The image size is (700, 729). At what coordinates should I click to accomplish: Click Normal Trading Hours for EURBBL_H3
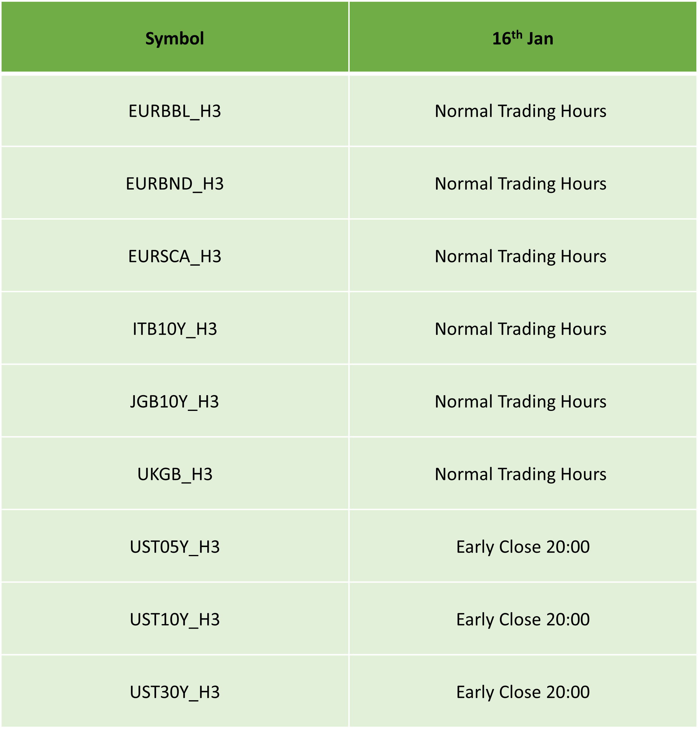click(520, 111)
